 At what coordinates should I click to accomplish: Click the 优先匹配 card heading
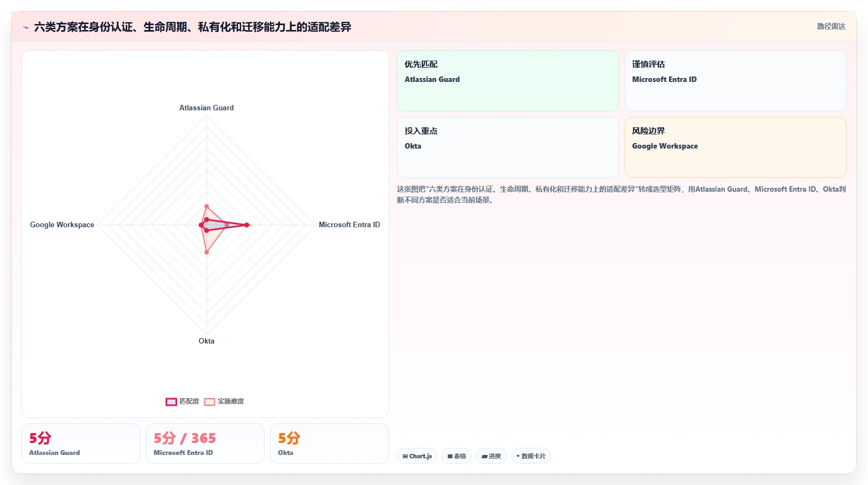(x=421, y=64)
